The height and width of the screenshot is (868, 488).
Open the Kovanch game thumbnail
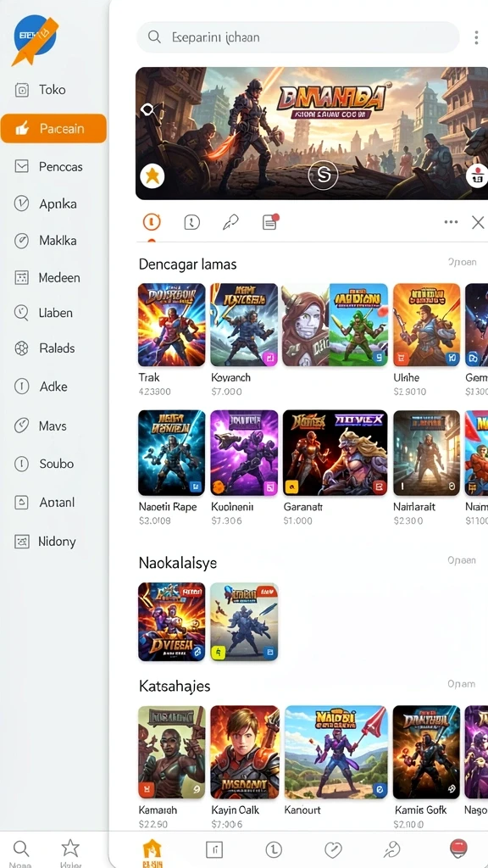pos(244,325)
